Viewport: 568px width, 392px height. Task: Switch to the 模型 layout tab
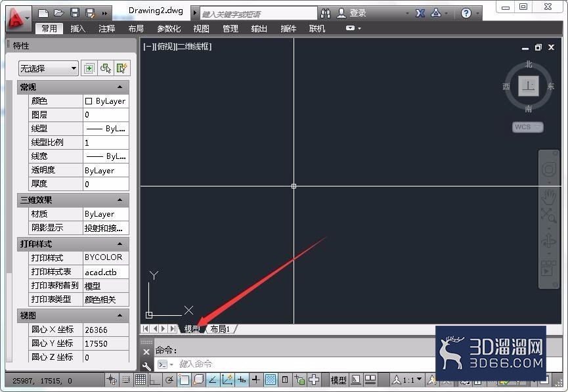[192, 328]
